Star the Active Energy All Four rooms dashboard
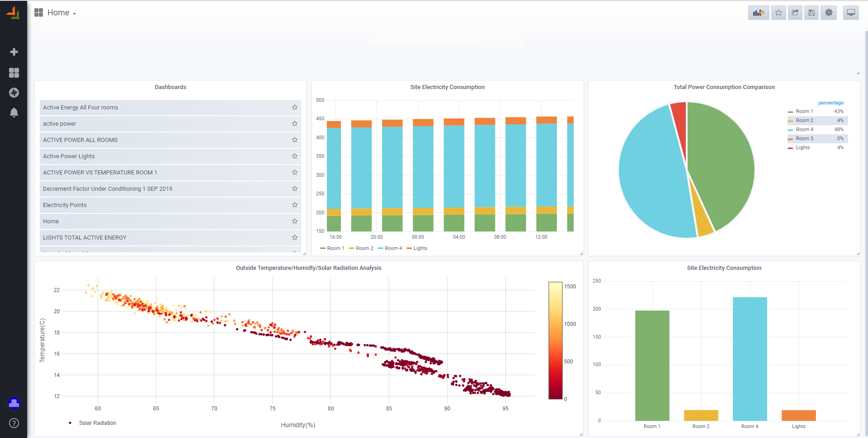 click(295, 107)
